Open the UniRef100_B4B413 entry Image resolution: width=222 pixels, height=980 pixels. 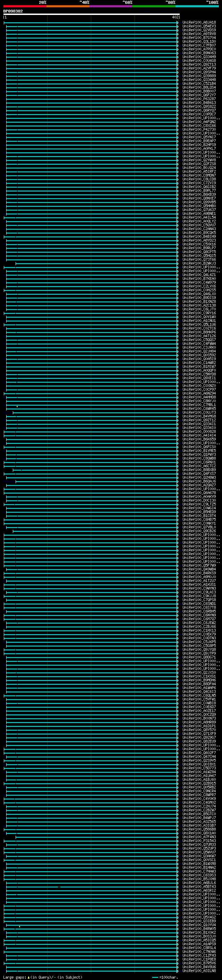click(x=199, y=103)
